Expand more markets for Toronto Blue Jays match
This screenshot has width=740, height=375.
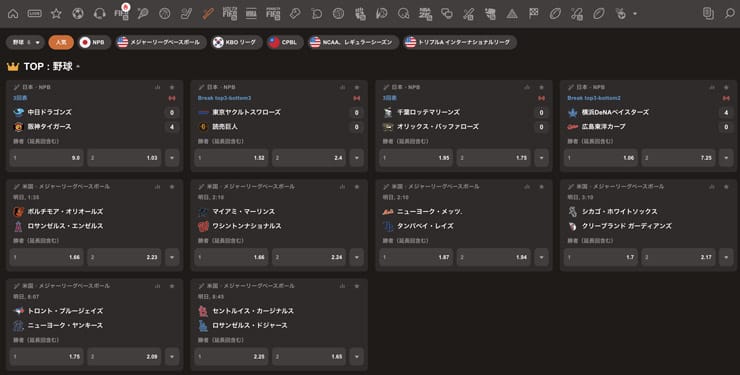pyautogui.click(x=172, y=357)
